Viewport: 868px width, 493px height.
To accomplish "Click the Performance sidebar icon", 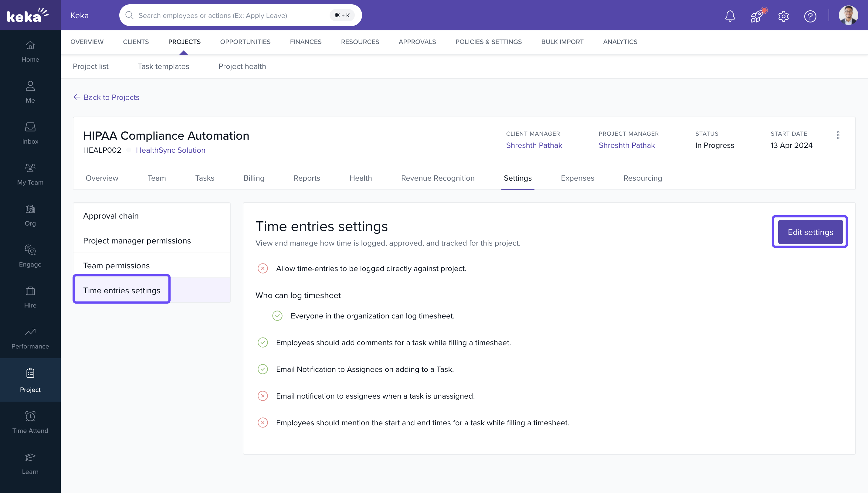I will click(30, 338).
